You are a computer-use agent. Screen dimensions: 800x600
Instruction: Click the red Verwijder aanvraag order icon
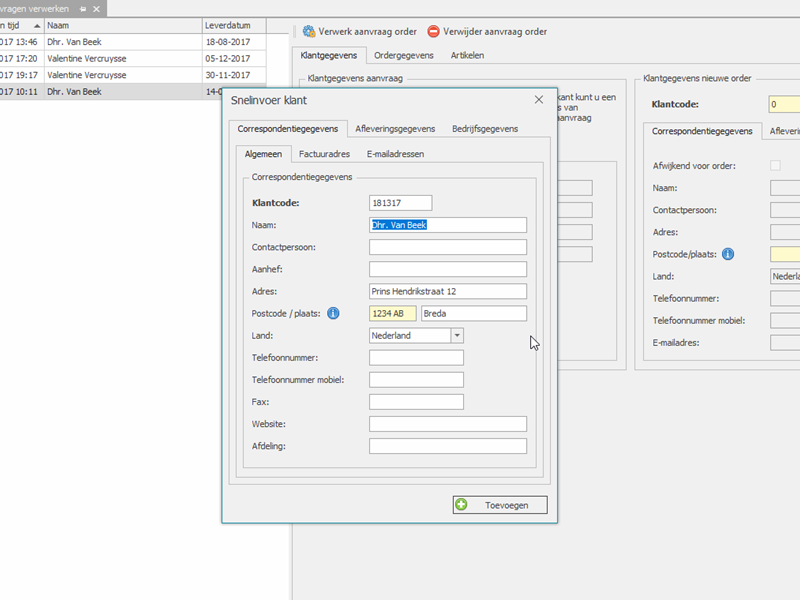[433, 32]
